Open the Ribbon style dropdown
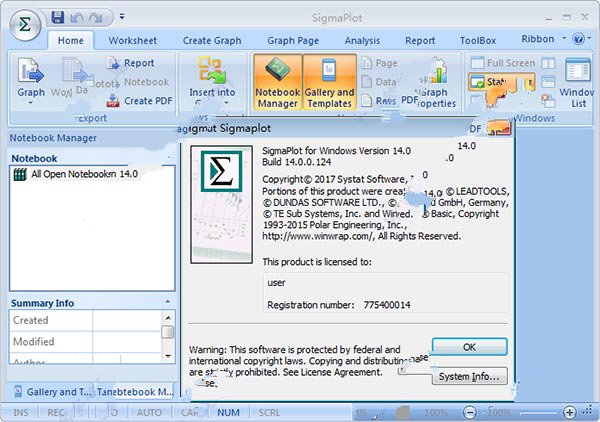 point(543,39)
